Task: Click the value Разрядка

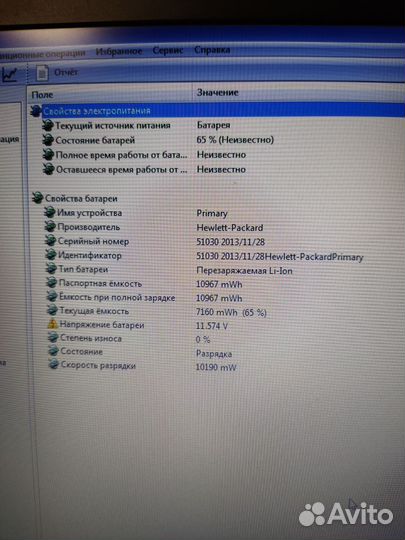Action: [x=214, y=354]
